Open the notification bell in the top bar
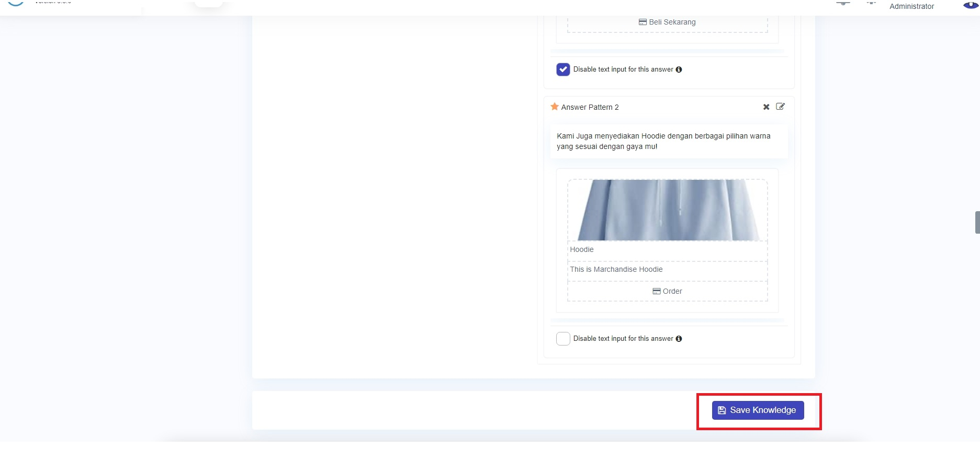The height and width of the screenshot is (460, 980). 842,3
